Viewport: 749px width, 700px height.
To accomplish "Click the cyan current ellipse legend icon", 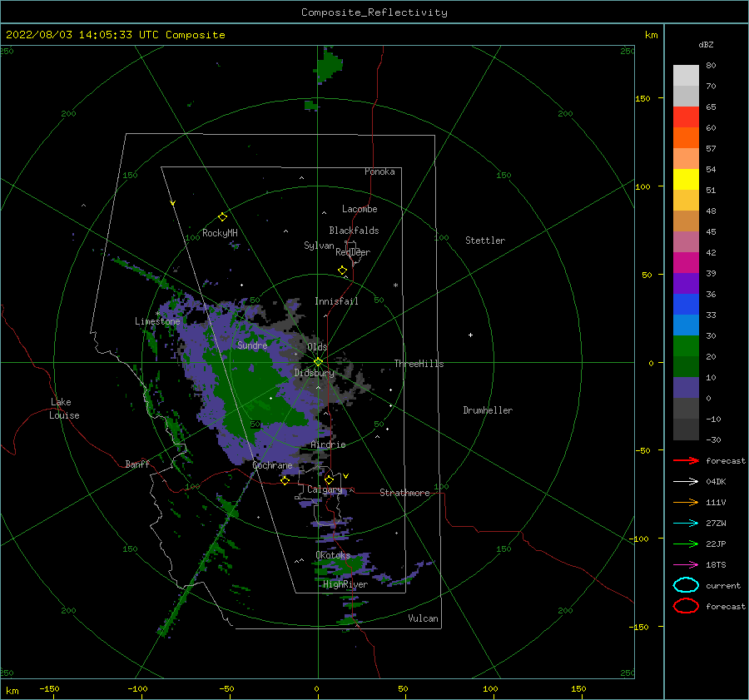I will (686, 585).
